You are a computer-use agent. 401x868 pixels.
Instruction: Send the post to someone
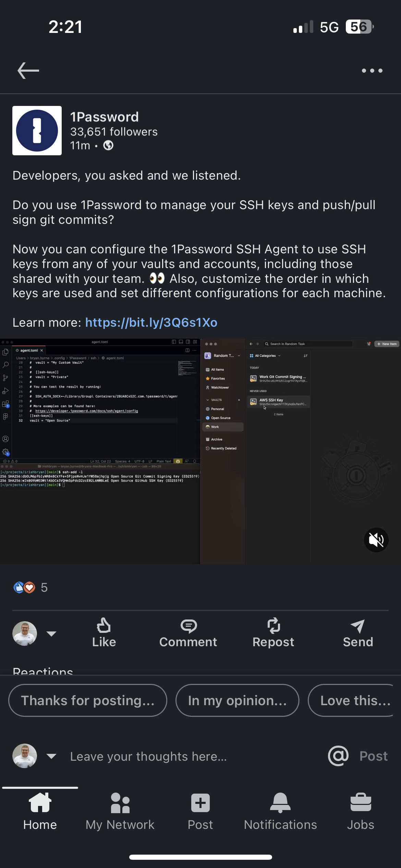tap(358, 633)
